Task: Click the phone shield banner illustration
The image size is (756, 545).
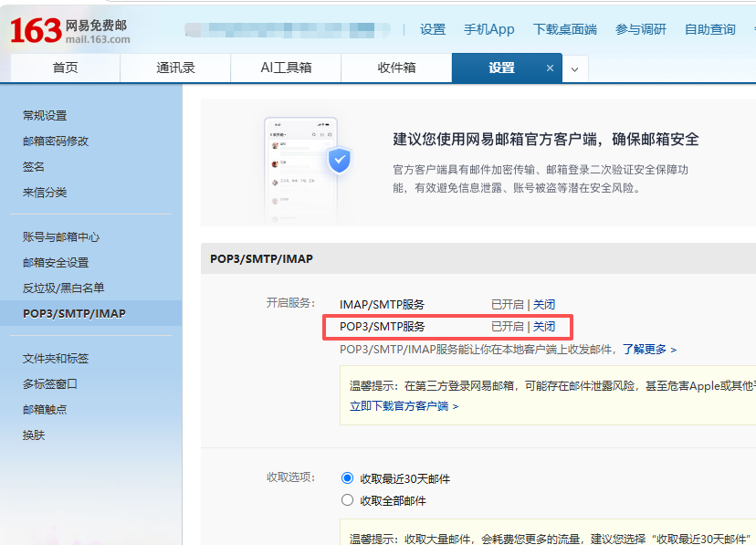Action: (x=308, y=170)
